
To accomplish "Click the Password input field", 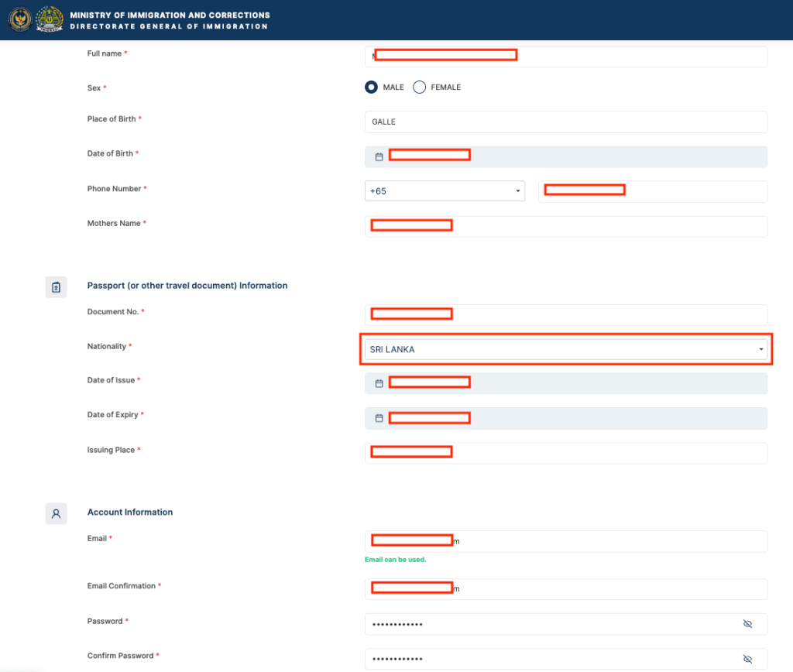I will tap(566, 624).
